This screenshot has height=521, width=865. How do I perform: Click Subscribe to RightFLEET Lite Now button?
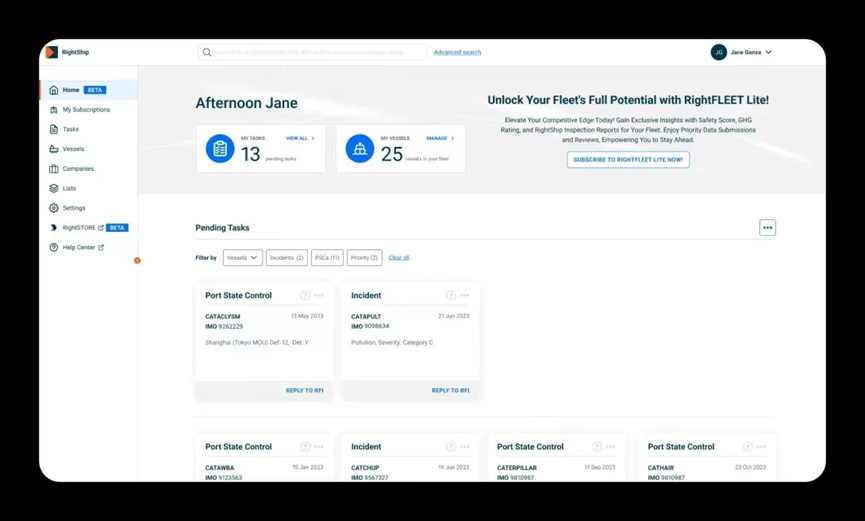[x=628, y=160]
